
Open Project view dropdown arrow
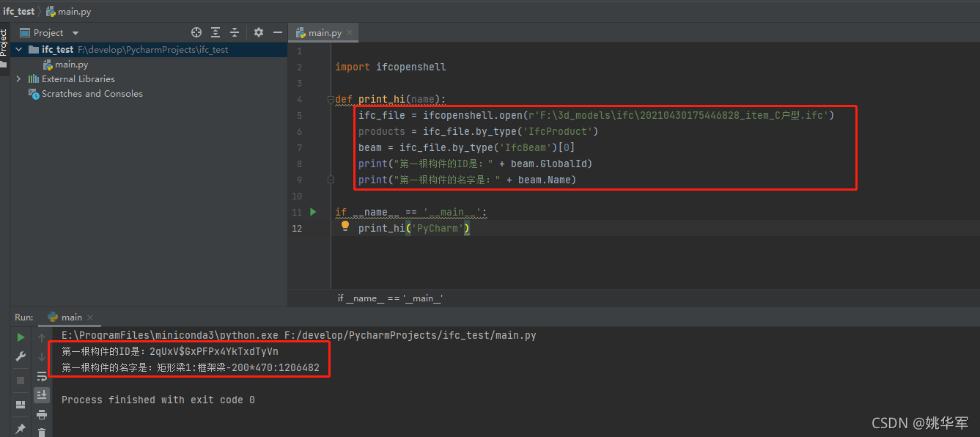[x=75, y=33]
